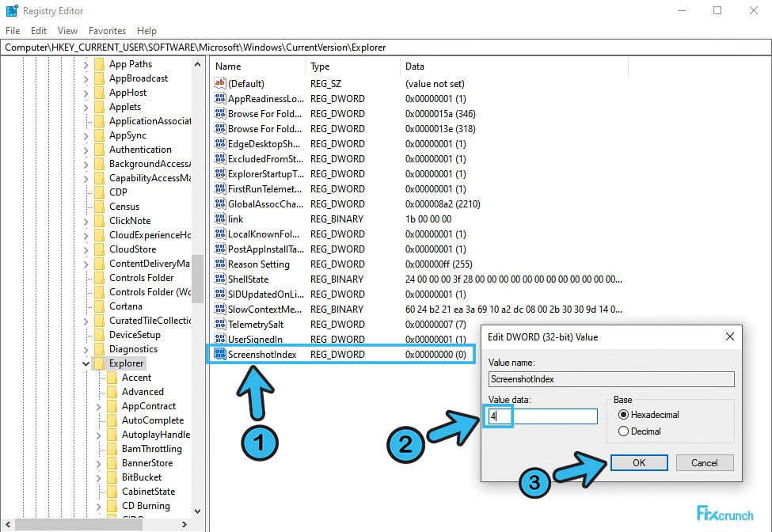
Task: Select the Decimal base option
Action: [623, 431]
